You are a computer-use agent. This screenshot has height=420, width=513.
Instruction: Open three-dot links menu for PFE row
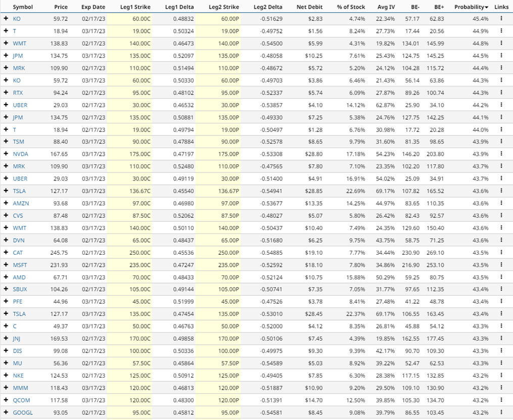[x=501, y=301]
